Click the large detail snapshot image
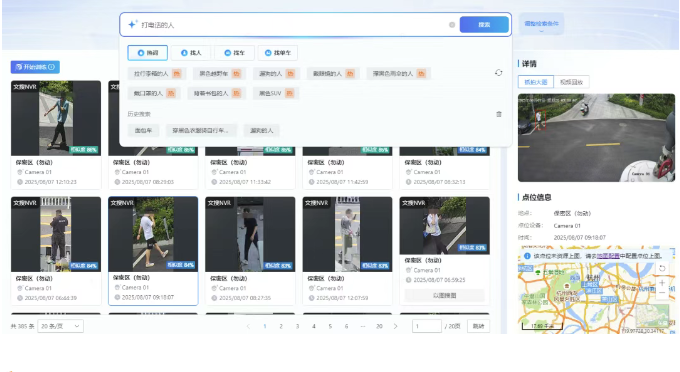This screenshot has width=680, height=372. [596, 137]
